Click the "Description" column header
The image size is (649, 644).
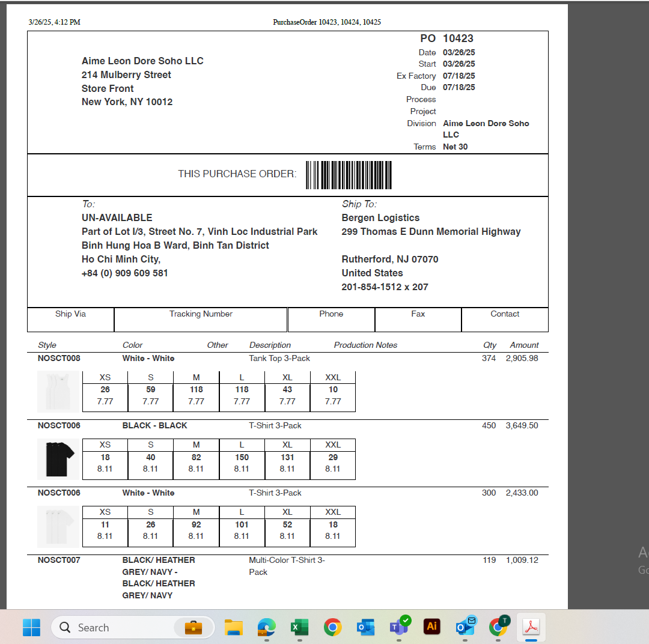tap(270, 345)
